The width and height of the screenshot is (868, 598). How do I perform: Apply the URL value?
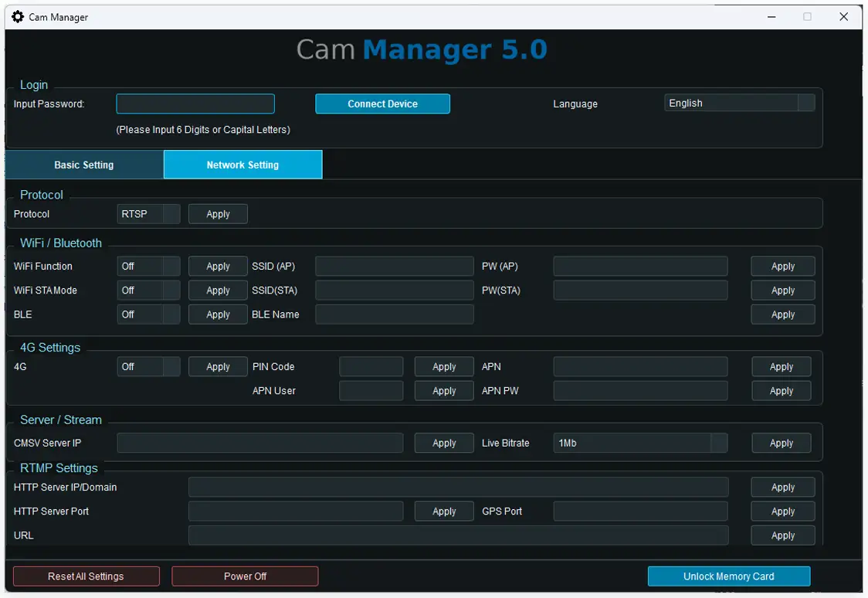[x=783, y=535]
